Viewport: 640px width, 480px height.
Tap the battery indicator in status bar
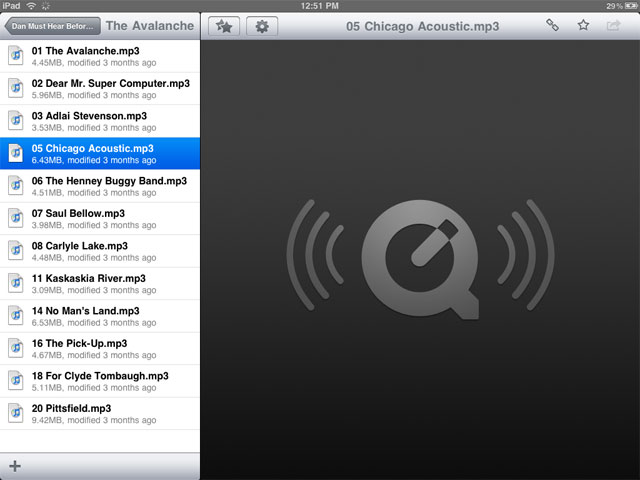(631, 6)
